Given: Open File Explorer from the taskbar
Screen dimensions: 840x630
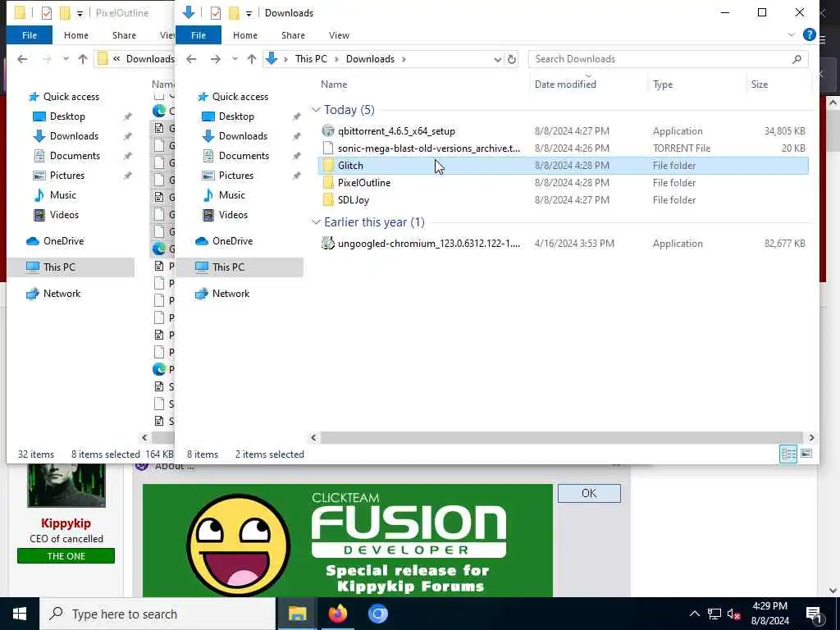Looking at the screenshot, I should tap(297, 614).
